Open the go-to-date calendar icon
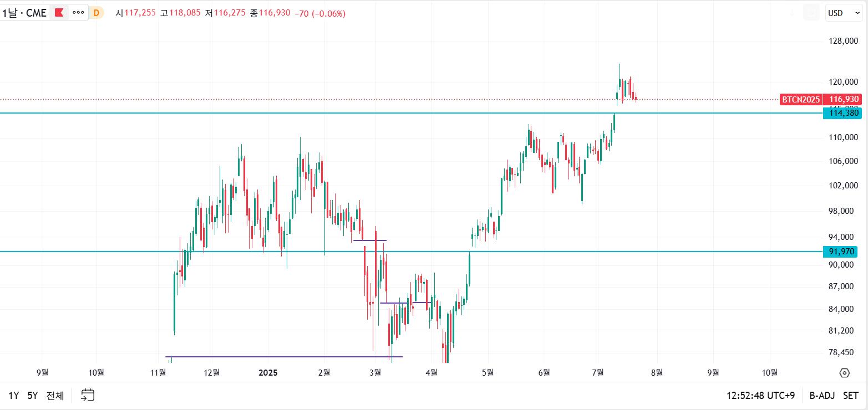The image size is (868, 410). (x=88, y=395)
